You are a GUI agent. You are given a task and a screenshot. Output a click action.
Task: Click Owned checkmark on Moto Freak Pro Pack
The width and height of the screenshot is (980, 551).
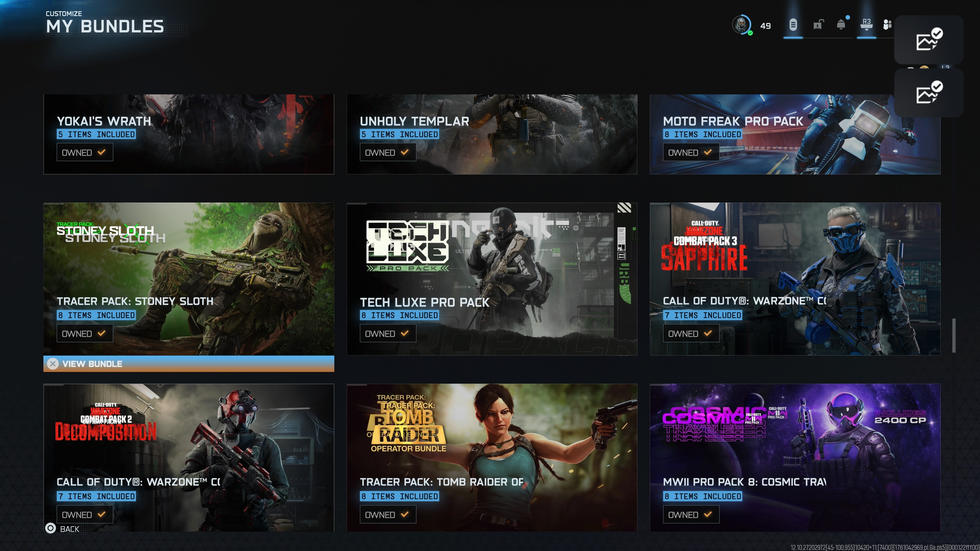click(x=708, y=153)
